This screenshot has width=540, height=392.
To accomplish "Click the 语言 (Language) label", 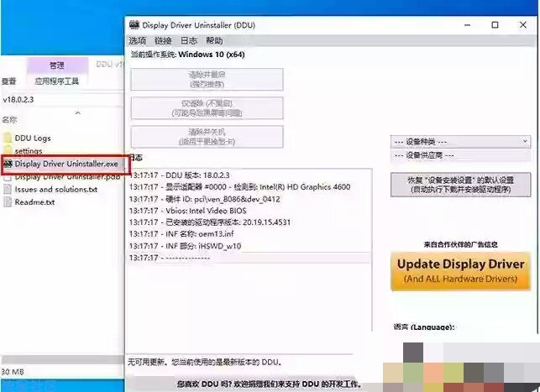I will (424, 327).
